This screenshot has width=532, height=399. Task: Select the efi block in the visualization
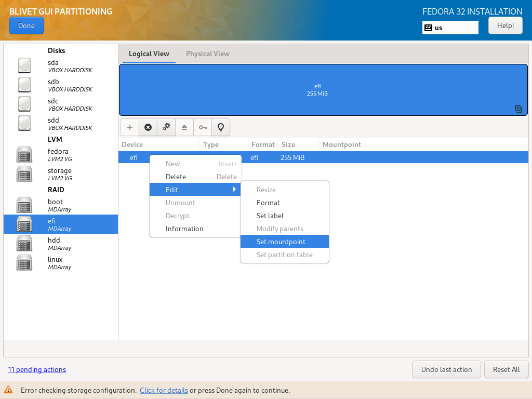pos(317,89)
